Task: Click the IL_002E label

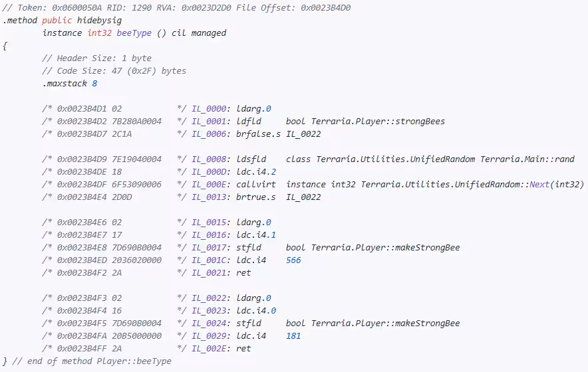Action: pyautogui.click(x=209, y=348)
